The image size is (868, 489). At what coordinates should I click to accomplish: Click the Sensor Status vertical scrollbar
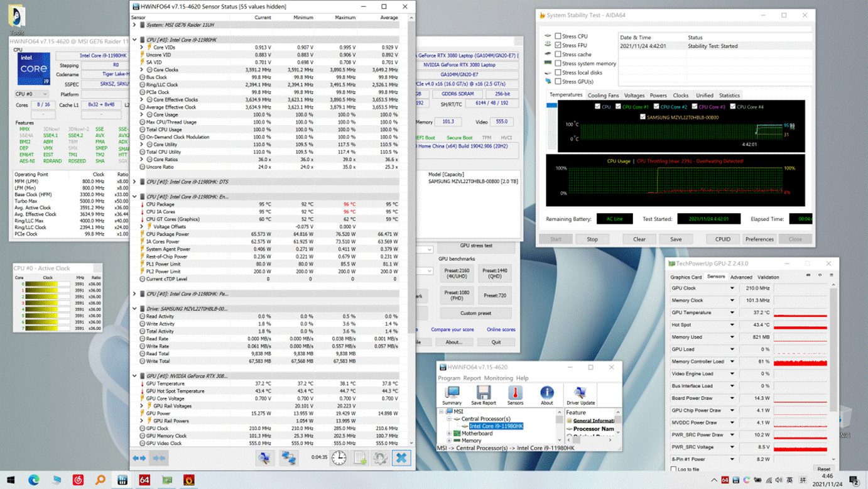[411, 230]
